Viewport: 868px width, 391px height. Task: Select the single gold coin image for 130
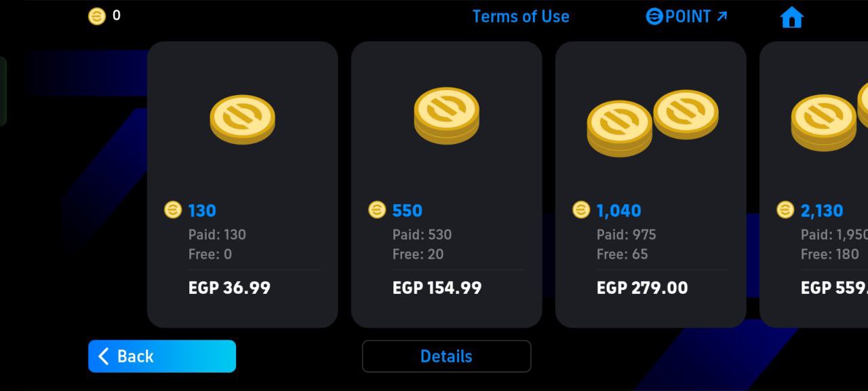[242, 119]
